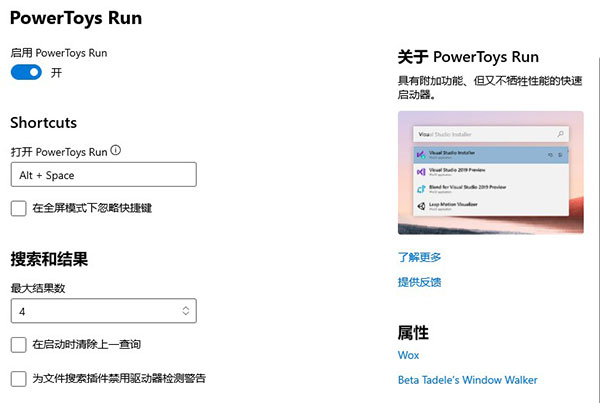
Task: Click the 最大结果数 number box
Action: (x=104, y=311)
